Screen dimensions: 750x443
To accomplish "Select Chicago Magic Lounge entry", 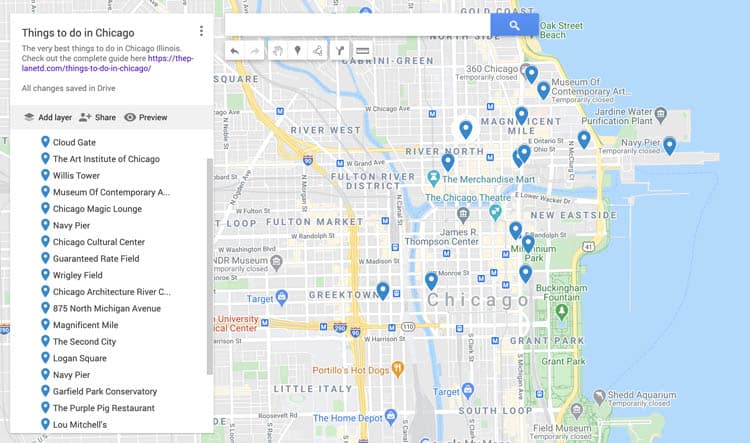I will [97, 209].
